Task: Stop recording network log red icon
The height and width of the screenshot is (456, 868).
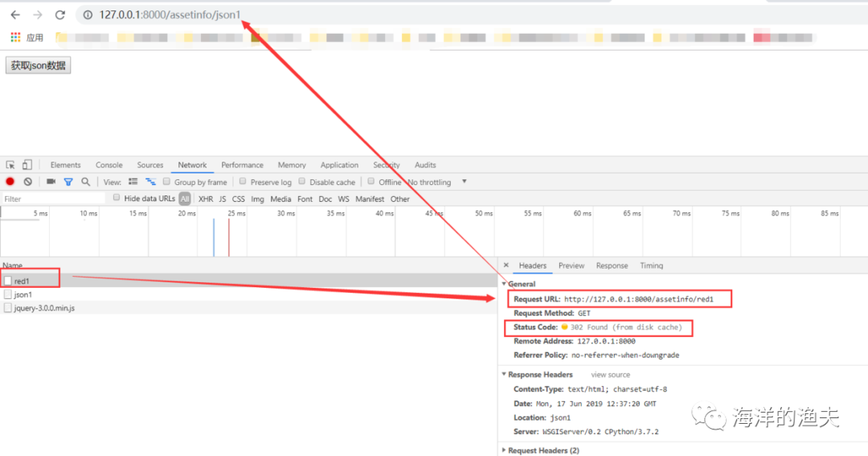Action: (10, 181)
